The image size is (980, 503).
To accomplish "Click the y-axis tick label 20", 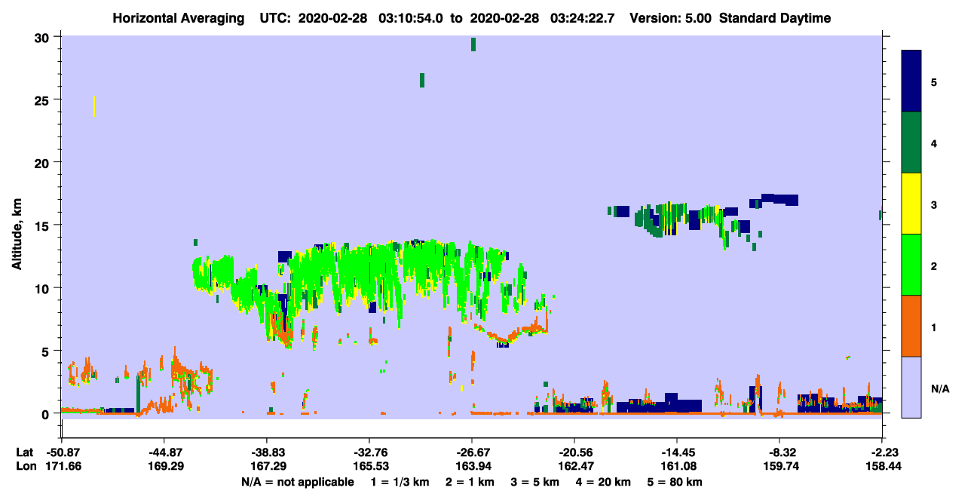I will pos(43,163).
